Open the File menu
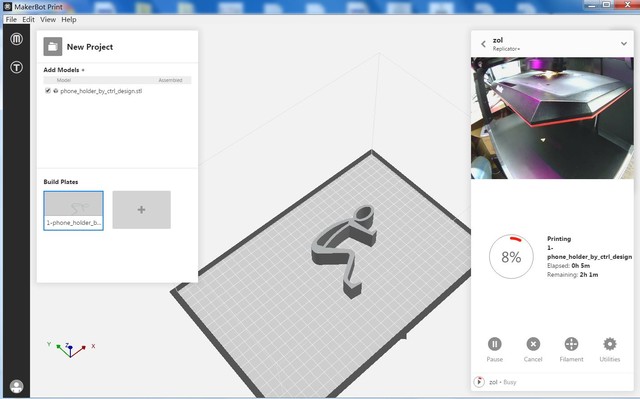This screenshot has height=399, width=640. (11, 19)
